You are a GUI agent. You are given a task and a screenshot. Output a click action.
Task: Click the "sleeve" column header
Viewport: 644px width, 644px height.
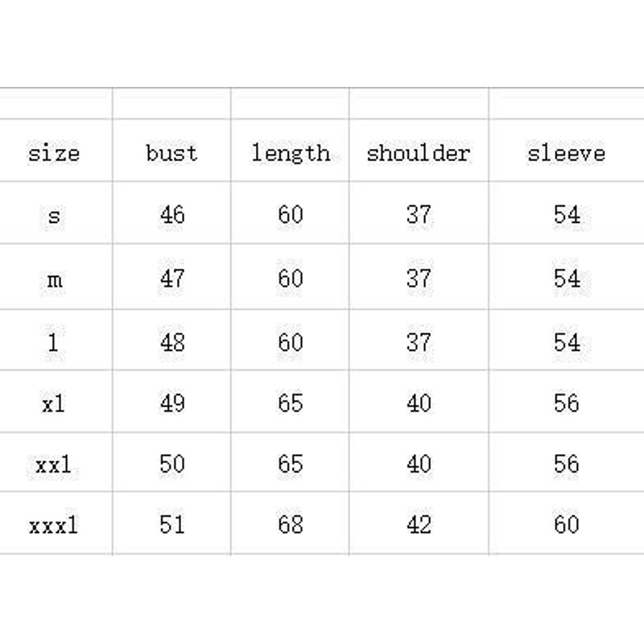(566, 153)
